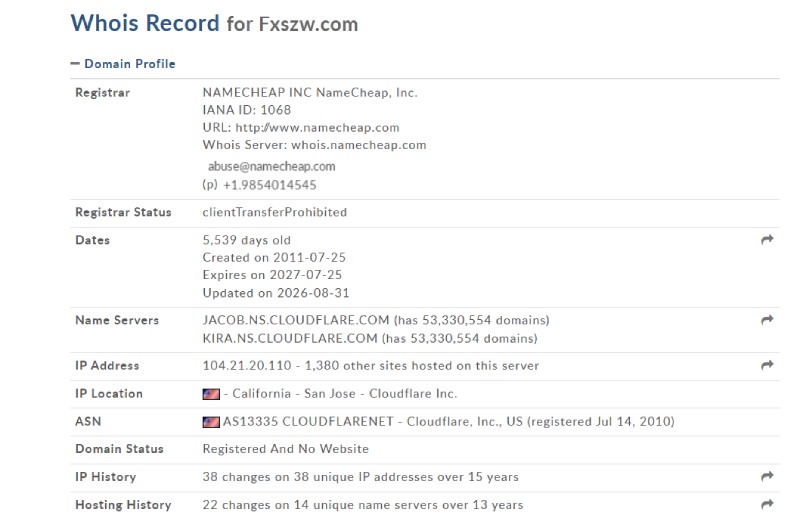This screenshot has height=515, width=800.
Task: Select the Registrar Status row label
Action: [x=123, y=212]
